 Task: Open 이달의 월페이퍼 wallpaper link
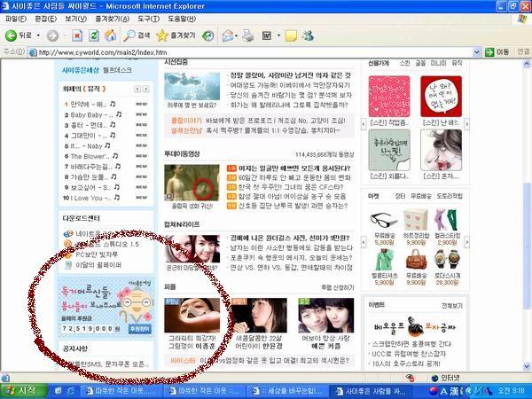pos(98,265)
